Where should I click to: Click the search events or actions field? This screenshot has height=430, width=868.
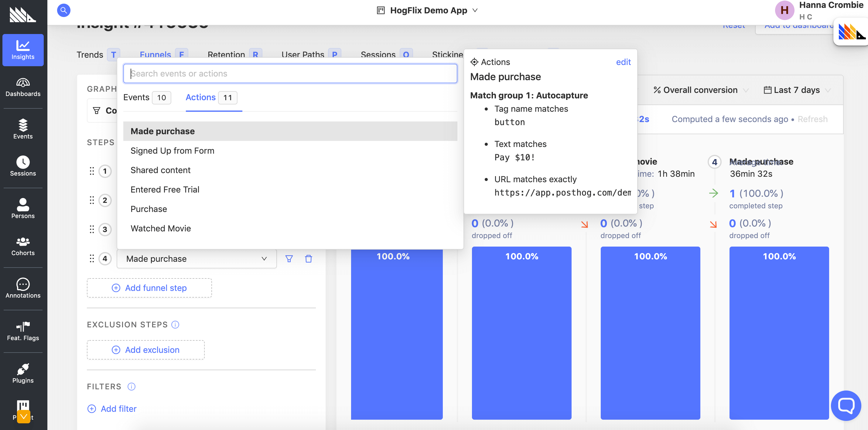point(290,73)
